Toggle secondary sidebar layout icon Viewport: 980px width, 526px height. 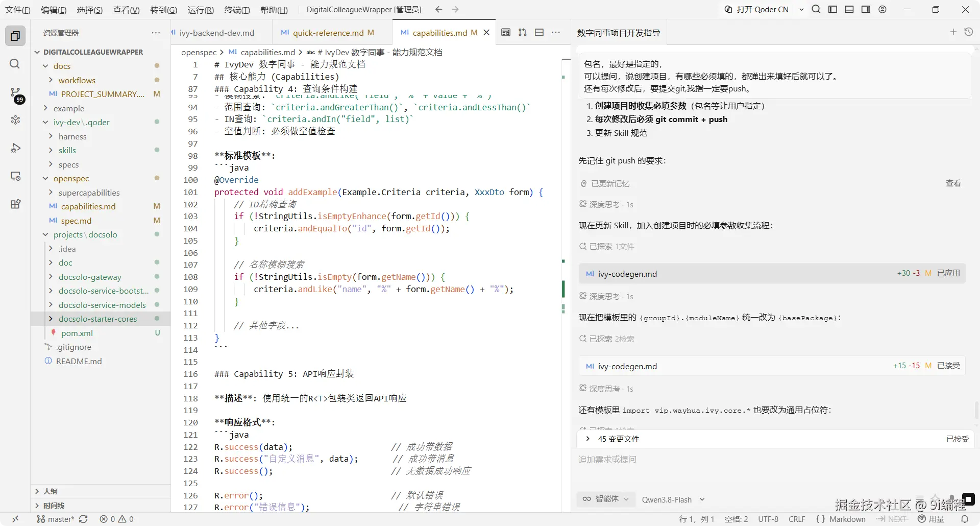point(866,9)
